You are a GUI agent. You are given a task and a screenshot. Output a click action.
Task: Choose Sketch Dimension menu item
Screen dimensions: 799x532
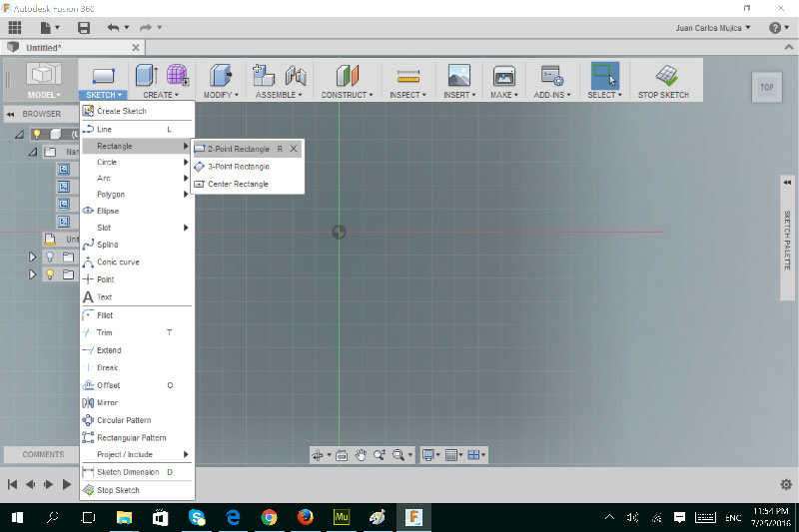tap(137, 472)
